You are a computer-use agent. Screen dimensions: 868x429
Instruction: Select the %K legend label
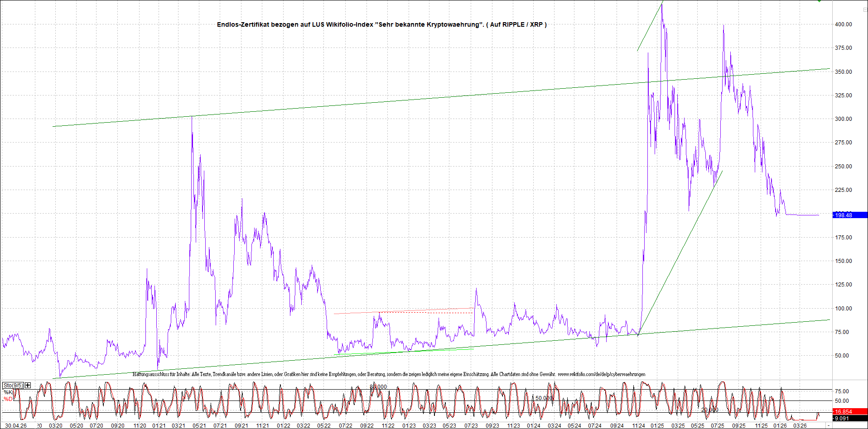coord(8,392)
